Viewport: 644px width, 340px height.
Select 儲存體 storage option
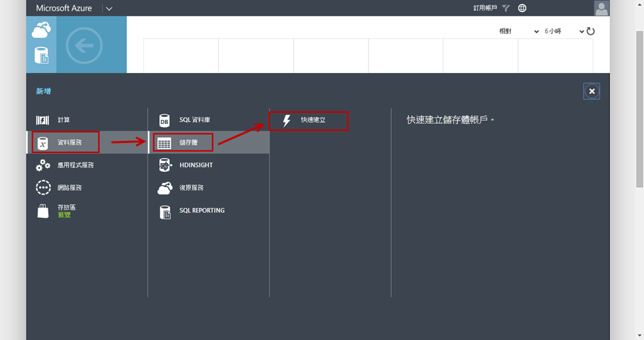click(209, 142)
